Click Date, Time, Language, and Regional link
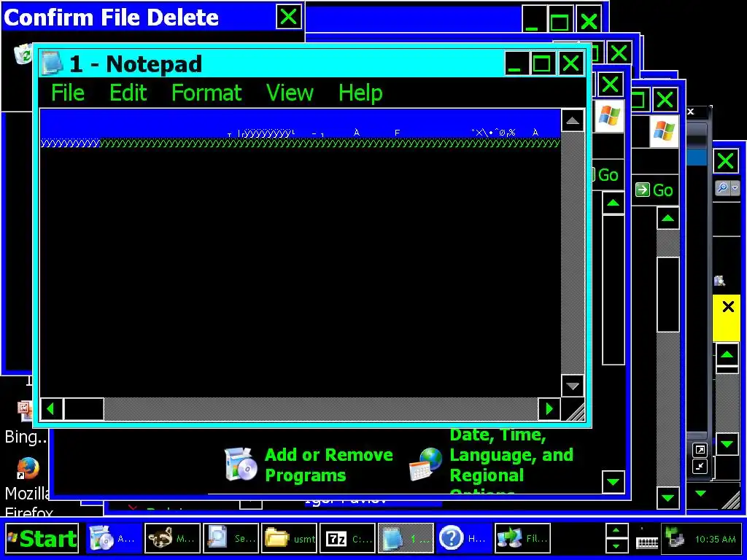 coord(511,459)
